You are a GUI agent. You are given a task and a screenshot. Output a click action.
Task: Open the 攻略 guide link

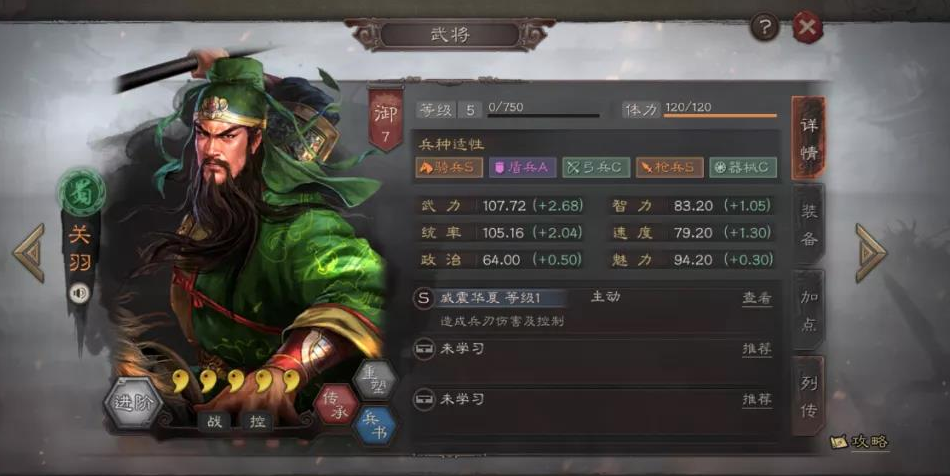pos(860,441)
